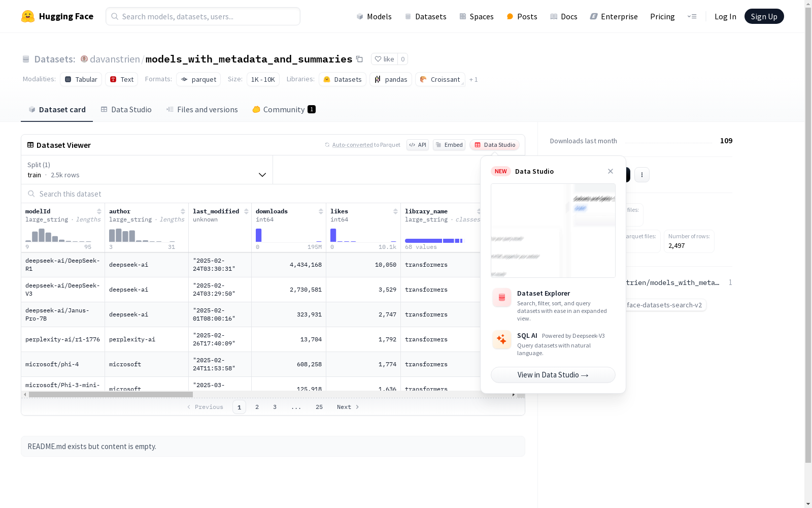Image resolution: width=812 pixels, height=508 pixels.
Task: Sort by downloads column
Action: coord(321,211)
